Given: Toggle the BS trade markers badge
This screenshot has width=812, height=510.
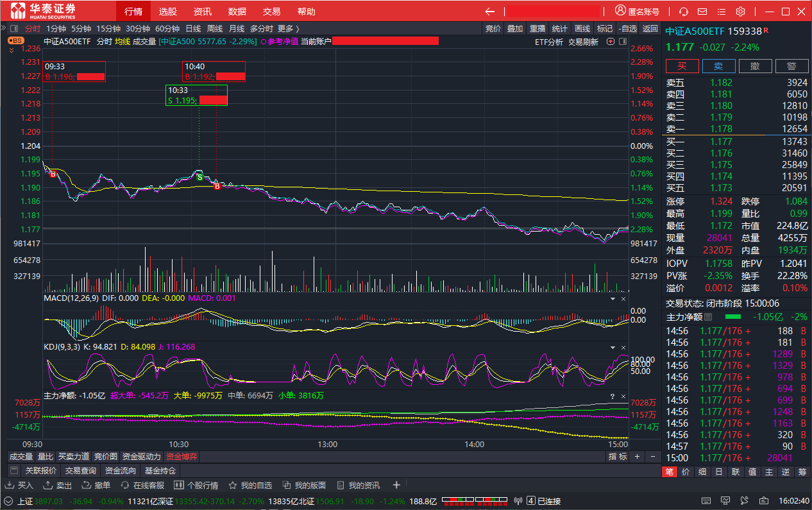Looking at the screenshot, I should (15, 40).
